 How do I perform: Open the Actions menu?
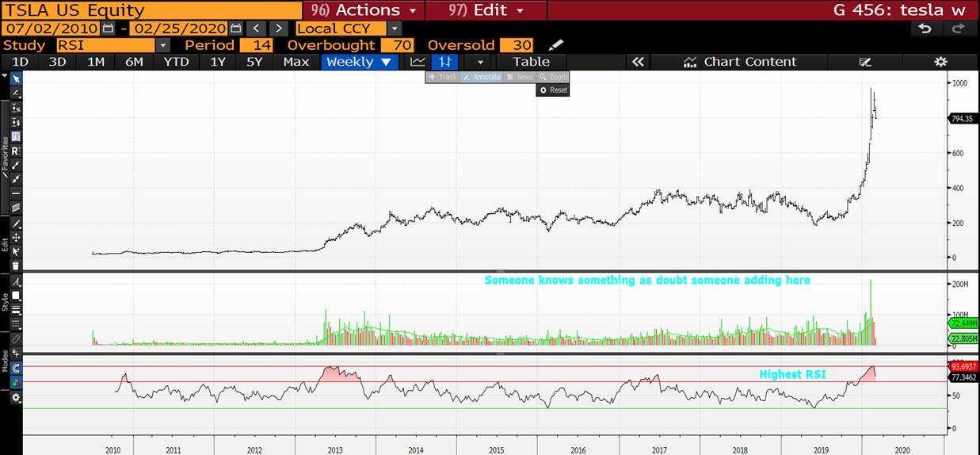(x=364, y=10)
